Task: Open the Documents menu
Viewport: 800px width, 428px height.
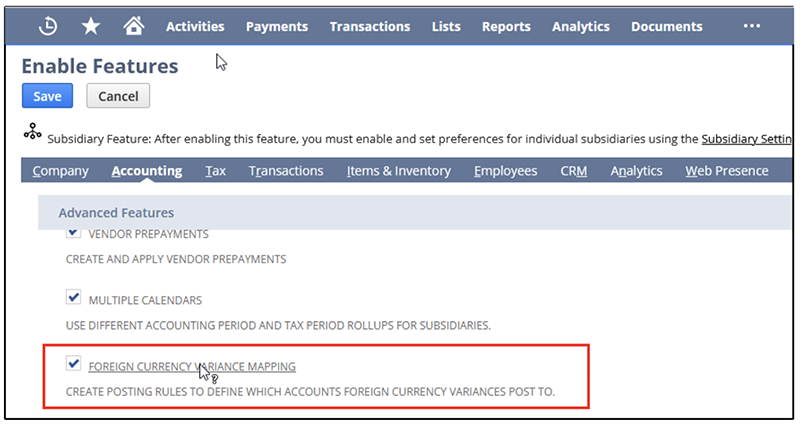Action: tap(667, 27)
